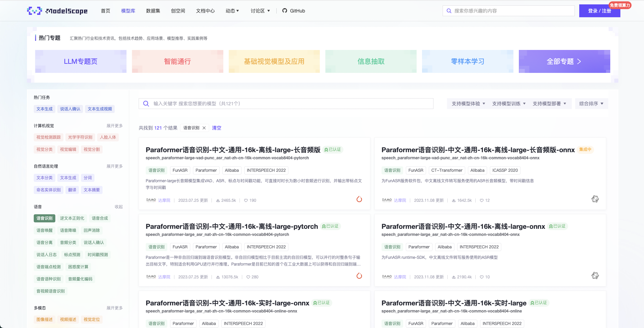This screenshot has width=644, height=328.
Task: Open the 综合排序 sort dropdown
Action: 591,104
